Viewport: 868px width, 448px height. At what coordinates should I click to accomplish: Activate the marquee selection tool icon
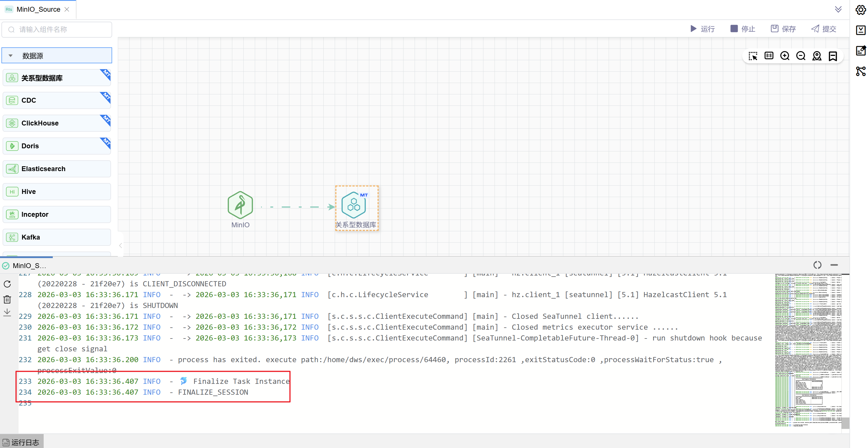[752, 56]
